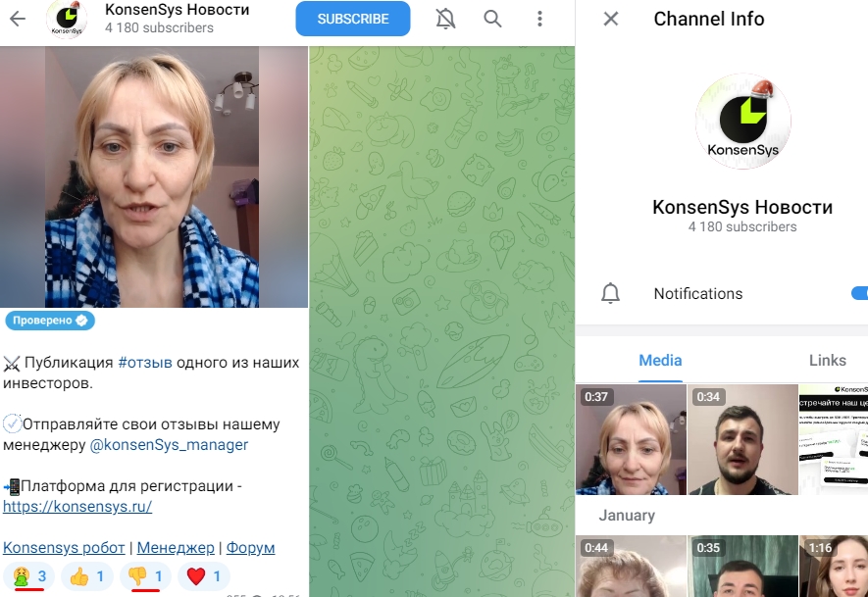
Task: Close the Channel Info panel
Action: [611, 19]
